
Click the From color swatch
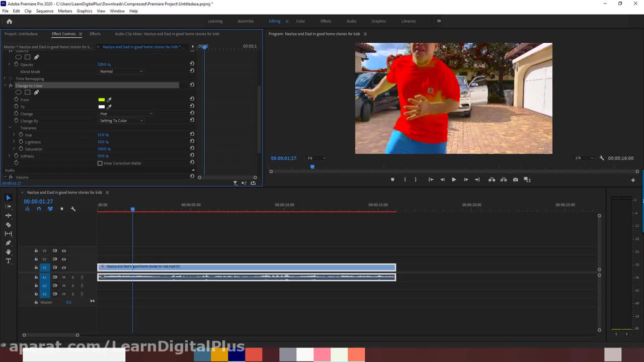102,100
